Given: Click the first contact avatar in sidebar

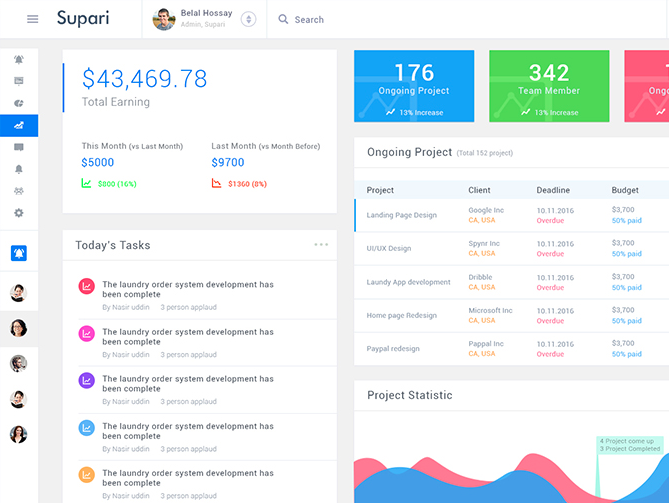Looking at the screenshot, I should pyautogui.click(x=19, y=293).
